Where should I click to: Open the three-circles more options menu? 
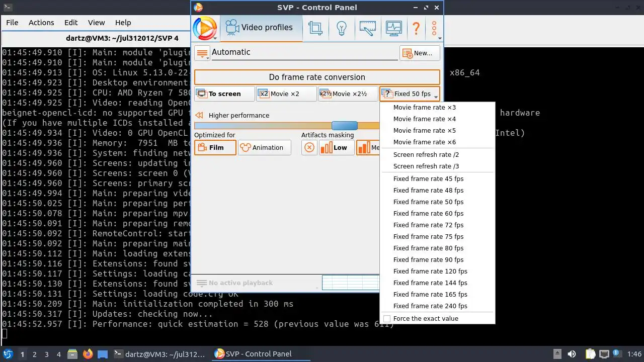click(x=435, y=28)
